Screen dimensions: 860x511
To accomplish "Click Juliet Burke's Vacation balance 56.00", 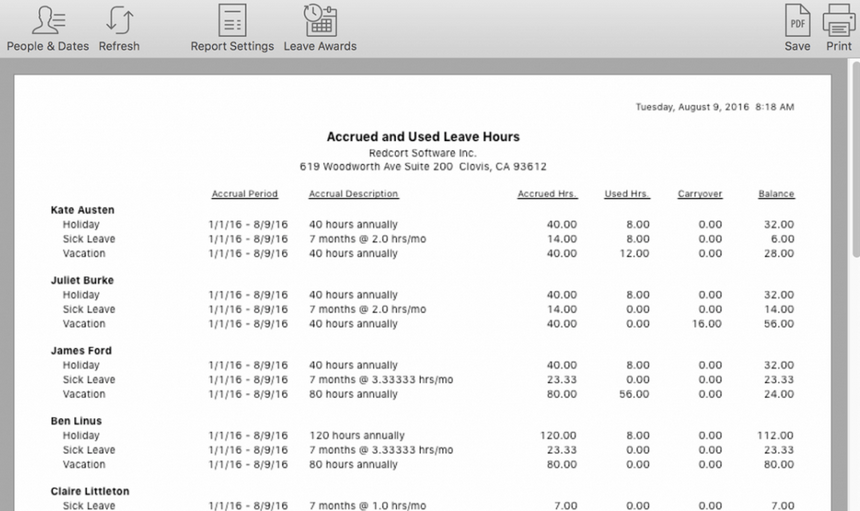I will [x=779, y=323].
